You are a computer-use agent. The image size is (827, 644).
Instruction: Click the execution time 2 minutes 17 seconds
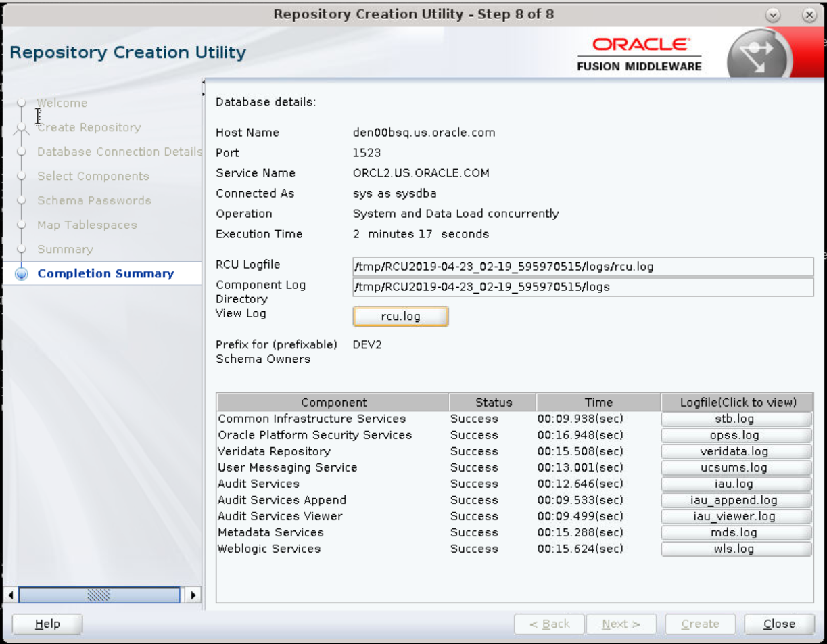point(421,234)
